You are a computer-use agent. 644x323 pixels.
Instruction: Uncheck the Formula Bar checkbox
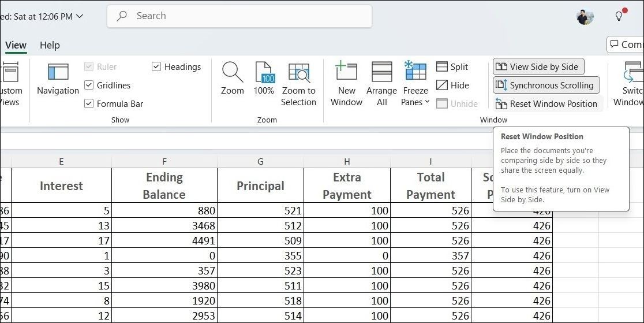pyautogui.click(x=89, y=103)
